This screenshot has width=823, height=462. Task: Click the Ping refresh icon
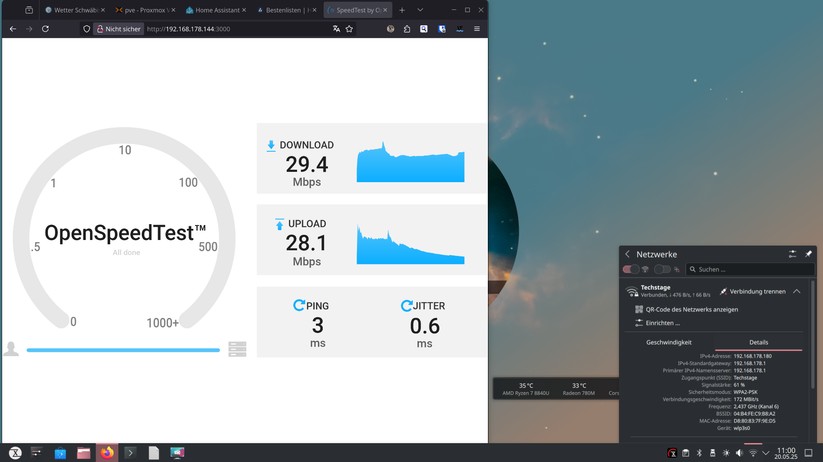pos(299,305)
